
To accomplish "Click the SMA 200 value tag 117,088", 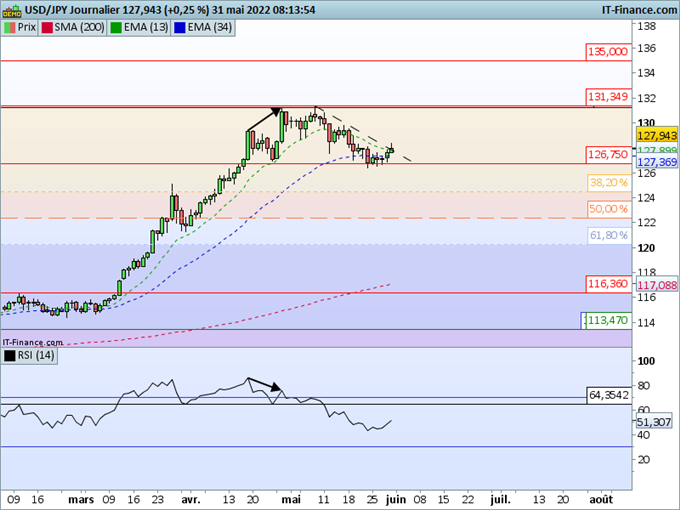I will click(x=657, y=285).
